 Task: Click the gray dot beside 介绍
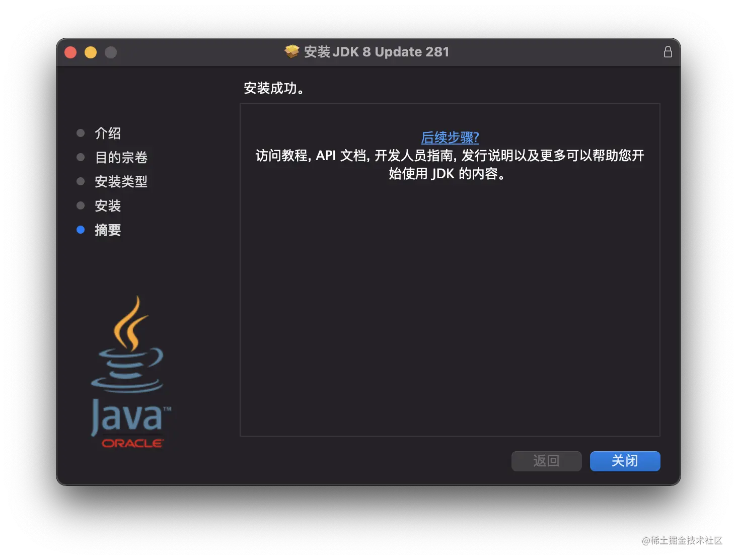(x=81, y=133)
